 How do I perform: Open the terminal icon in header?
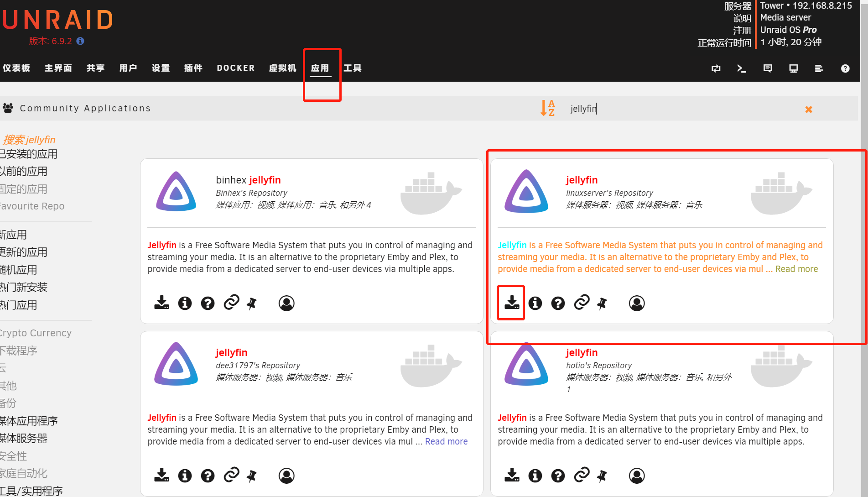742,68
